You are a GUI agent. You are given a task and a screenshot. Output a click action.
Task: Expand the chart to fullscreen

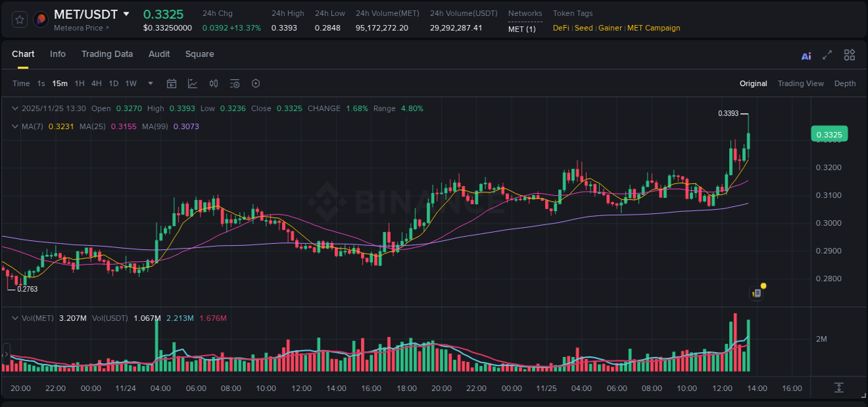(x=827, y=55)
